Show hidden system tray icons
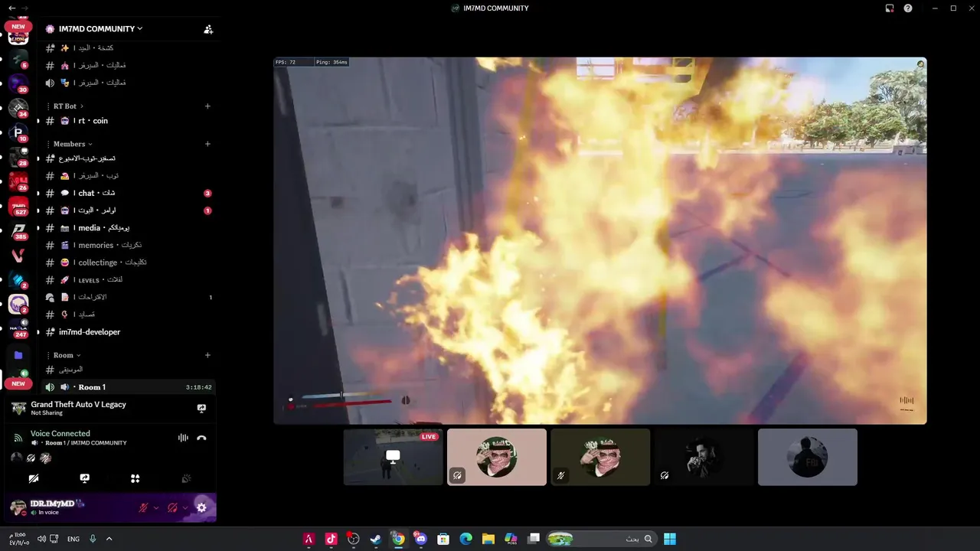 point(109,539)
